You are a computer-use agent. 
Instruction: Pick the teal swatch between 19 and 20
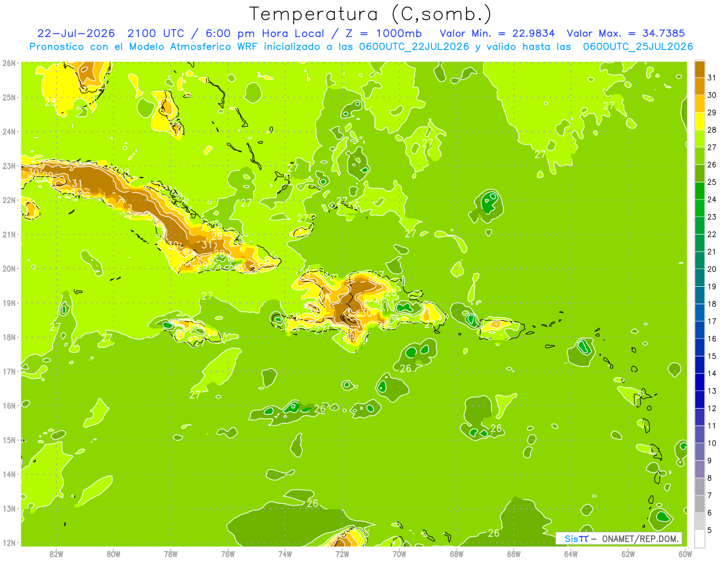click(700, 278)
